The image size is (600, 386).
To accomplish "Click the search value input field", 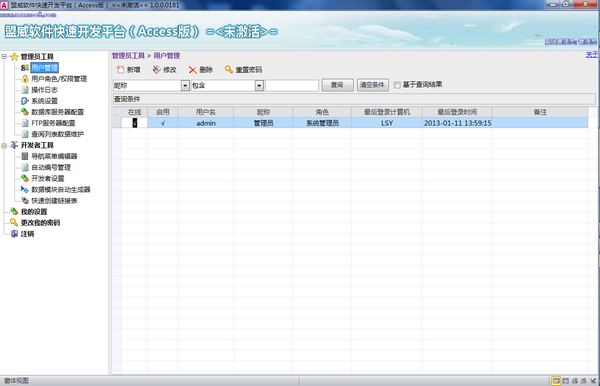I will [292, 85].
